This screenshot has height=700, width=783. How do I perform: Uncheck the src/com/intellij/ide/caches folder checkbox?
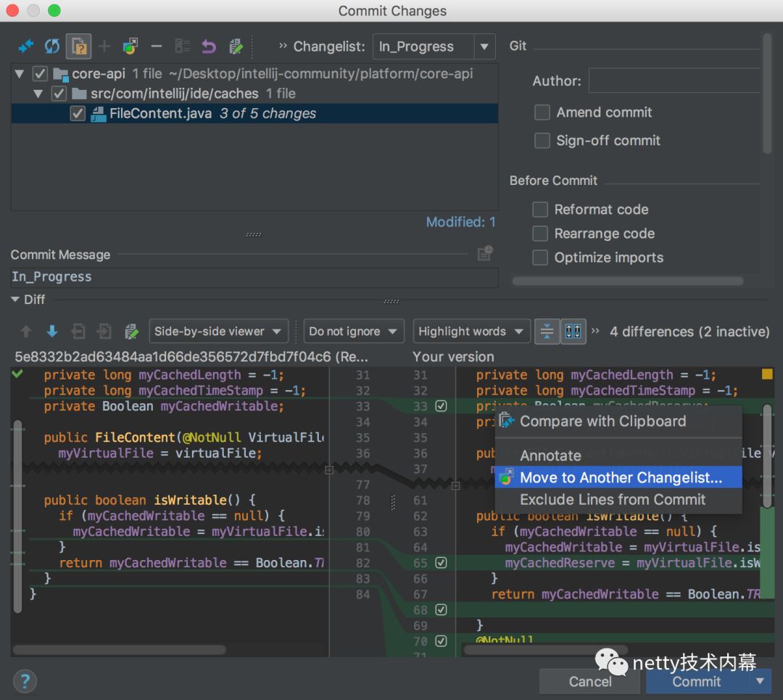coord(59,94)
